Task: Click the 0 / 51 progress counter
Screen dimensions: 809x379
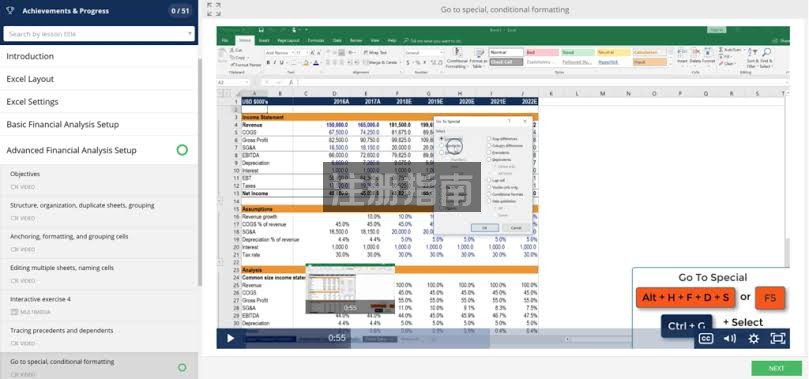Action: pyautogui.click(x=179, y=11)
